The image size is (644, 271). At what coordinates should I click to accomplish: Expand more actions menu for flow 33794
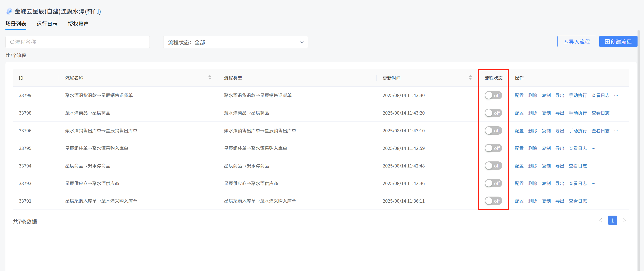pyautogui.click(x=593, y=166)
